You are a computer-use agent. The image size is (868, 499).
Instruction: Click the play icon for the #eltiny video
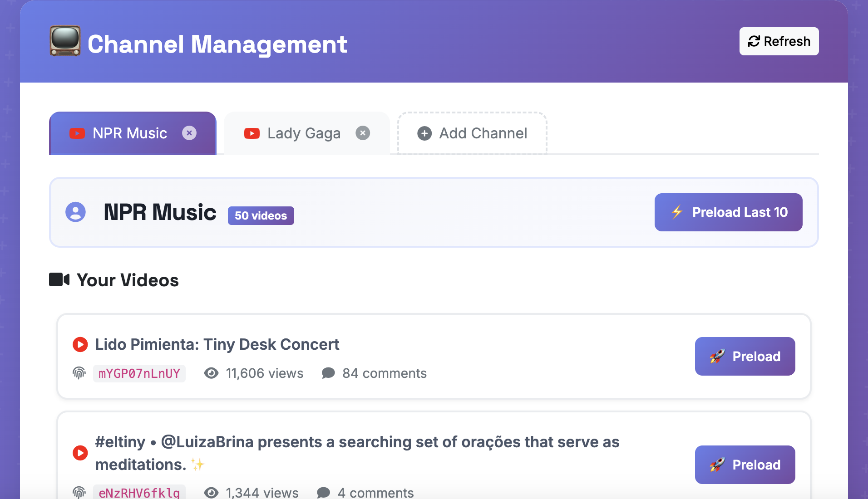point(80,453)
